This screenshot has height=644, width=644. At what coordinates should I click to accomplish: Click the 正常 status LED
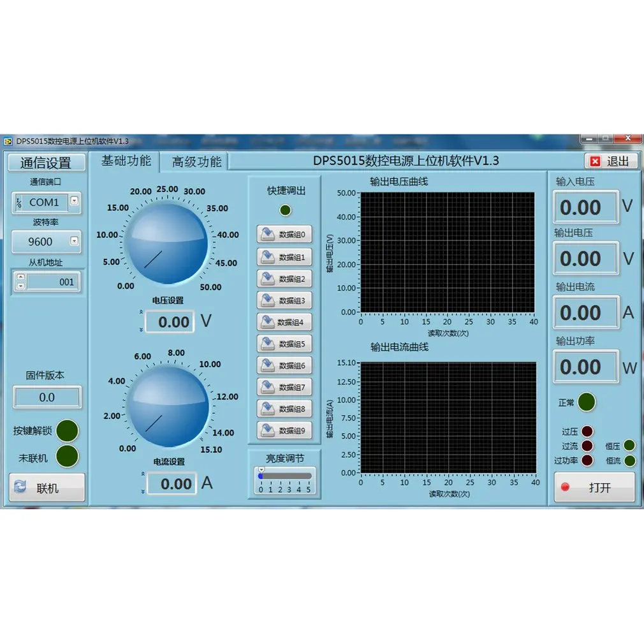pyautogui.click(x=587, y=402)
